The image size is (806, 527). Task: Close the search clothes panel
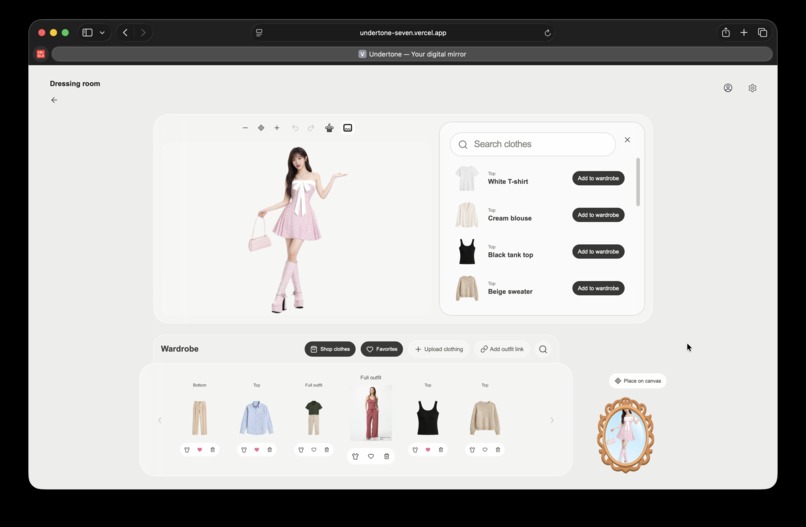(x=627, y=140)
